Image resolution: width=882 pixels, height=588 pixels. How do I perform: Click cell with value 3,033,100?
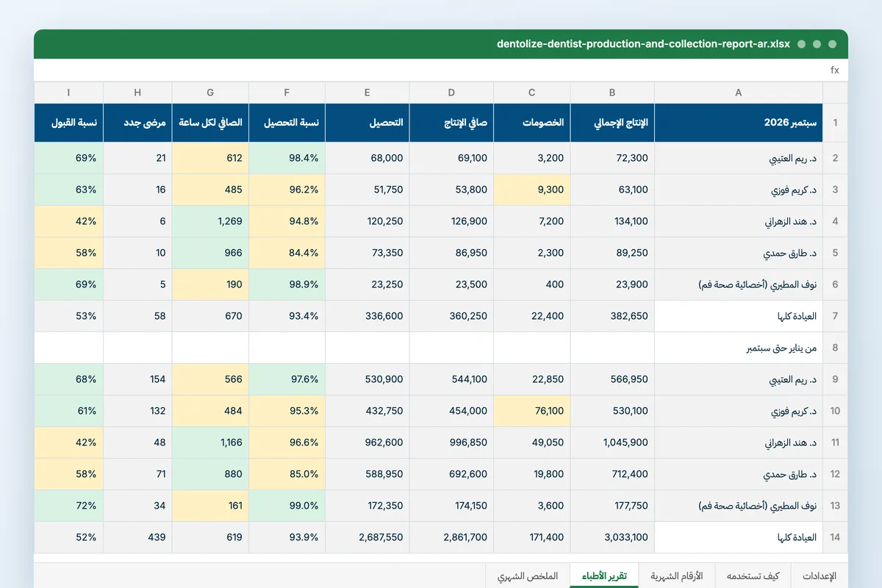[x=612, y=537]
